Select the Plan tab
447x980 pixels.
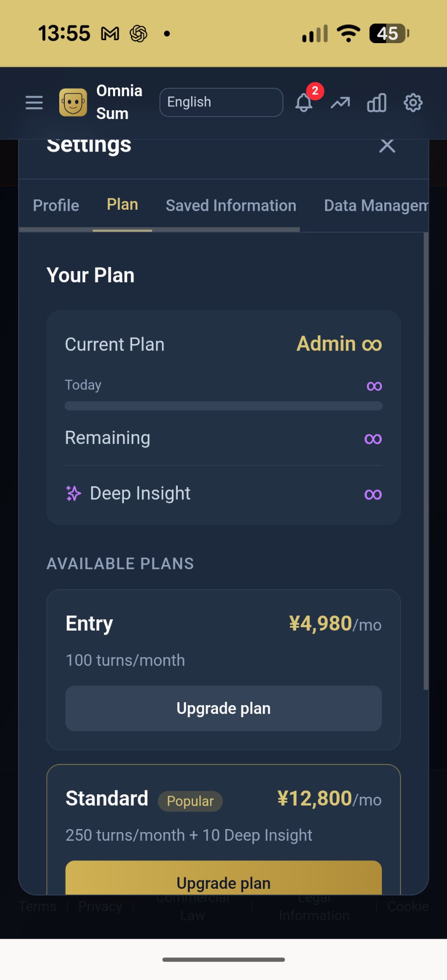[x=122, y=205]
